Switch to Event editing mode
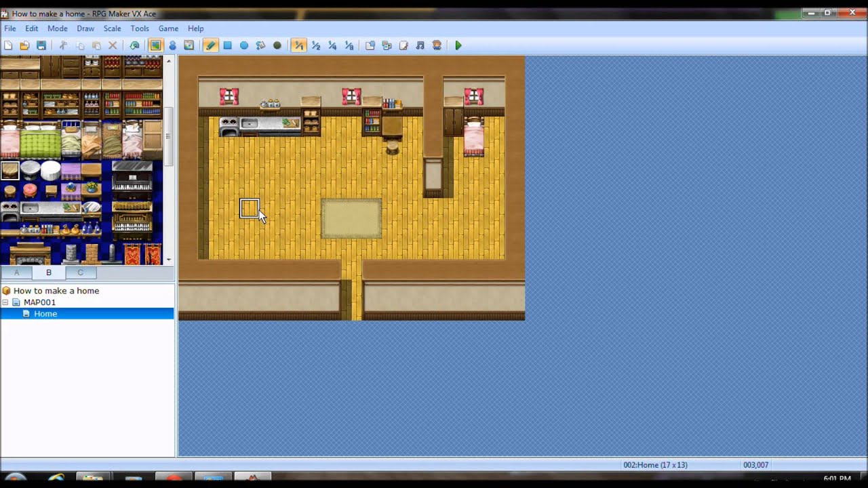868x488 pixels. click(172, 45)
